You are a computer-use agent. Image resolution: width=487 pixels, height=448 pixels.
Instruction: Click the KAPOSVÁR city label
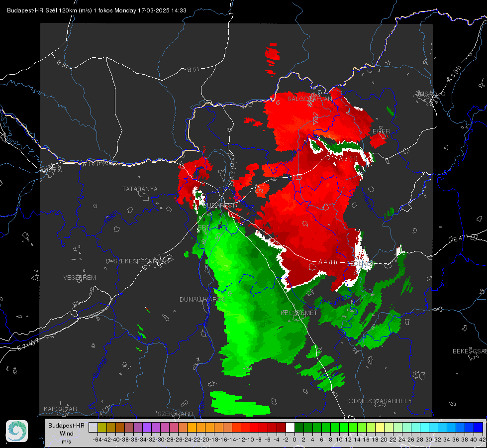(x=60, y=409)
